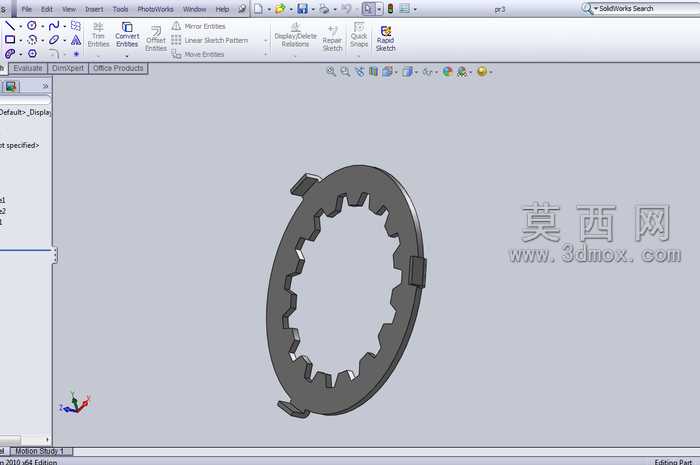Click the Save icon
This screenshot has height=465, width=700.
point(302,8)
